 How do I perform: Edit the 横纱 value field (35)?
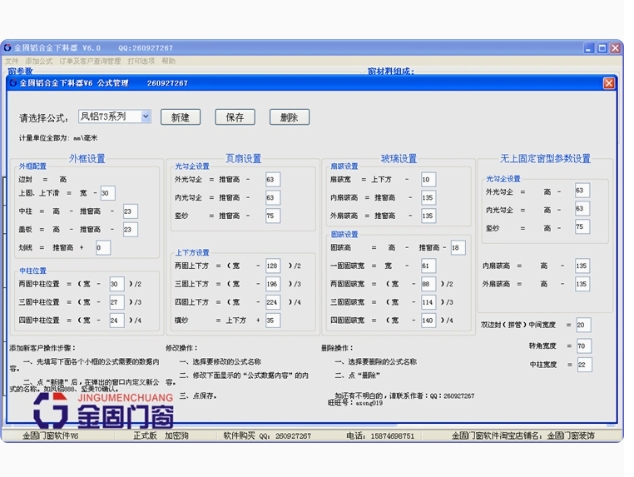click(273, 320)
